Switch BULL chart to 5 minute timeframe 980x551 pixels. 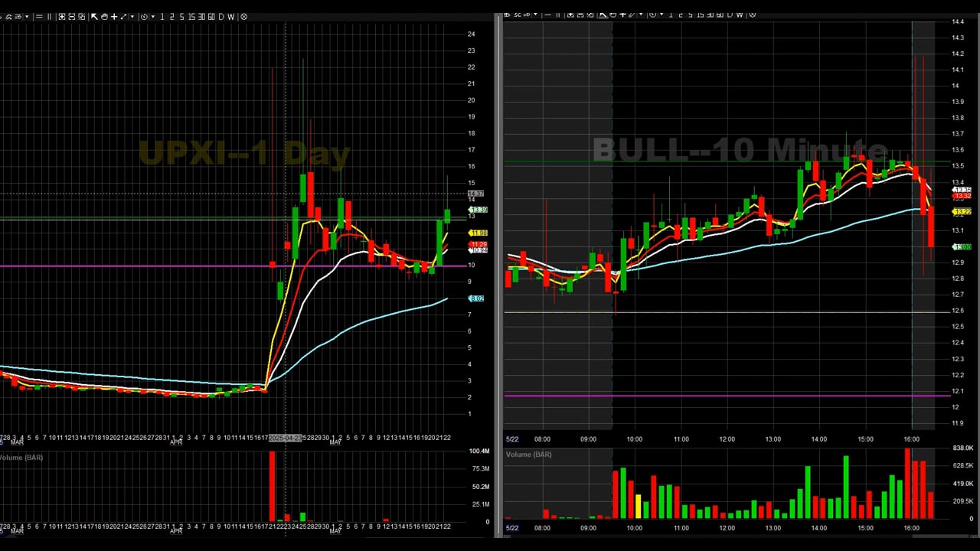pos(691,14)
